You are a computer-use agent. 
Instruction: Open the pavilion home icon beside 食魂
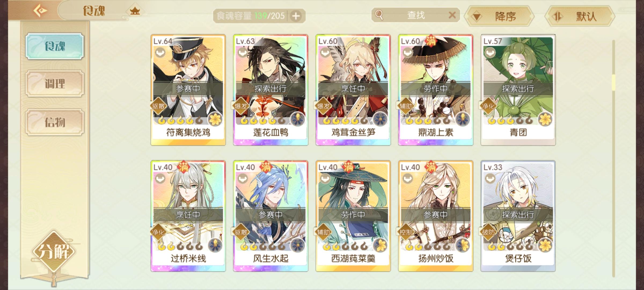135,11
